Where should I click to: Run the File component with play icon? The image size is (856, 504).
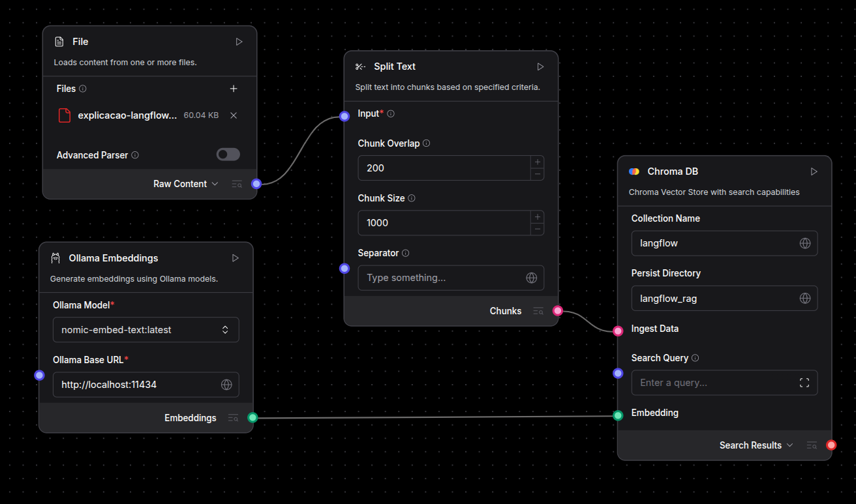(x=239, y=42)
